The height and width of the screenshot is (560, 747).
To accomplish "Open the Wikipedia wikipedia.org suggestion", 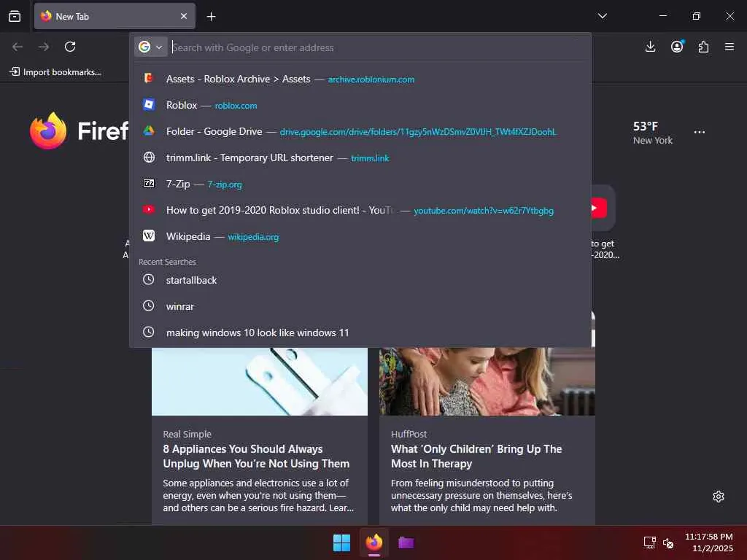I will (x=360, y=236).
